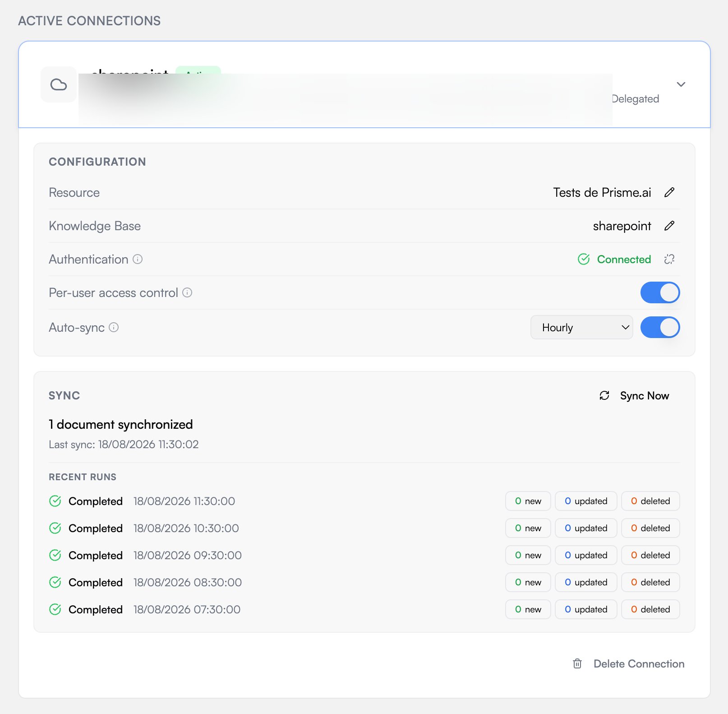Screen dimensions: 728x714
Task: Click completed check icon for 07:30:00 run
Action: click(x=55, y=609)
